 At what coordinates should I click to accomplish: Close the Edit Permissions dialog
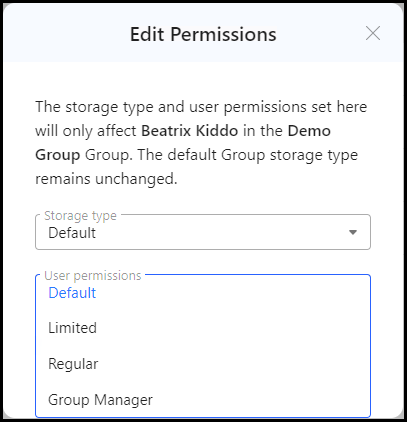(373, 33)
